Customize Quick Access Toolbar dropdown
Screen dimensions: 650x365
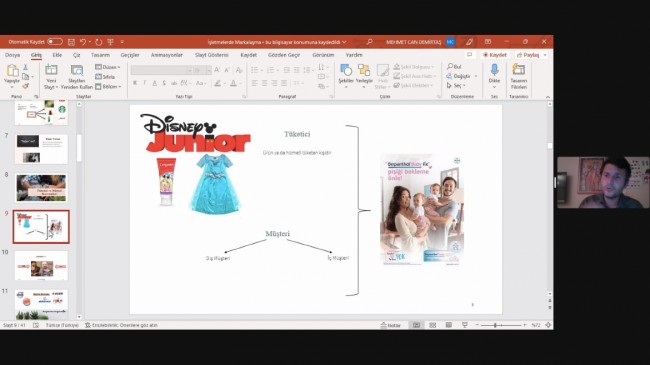tap(122, 42)
